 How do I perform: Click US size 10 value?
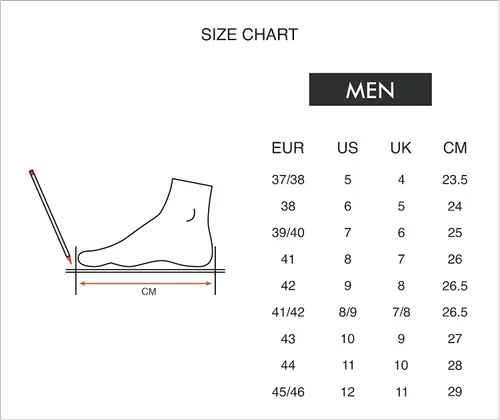coord(348,339)
